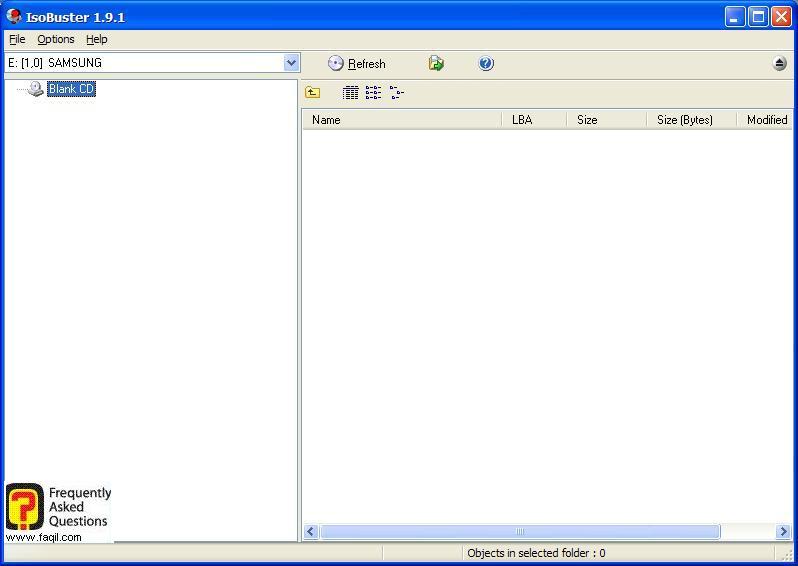Switch to details list view icon
The height and width of the screenshot is (566, 798).
(350, 93)
